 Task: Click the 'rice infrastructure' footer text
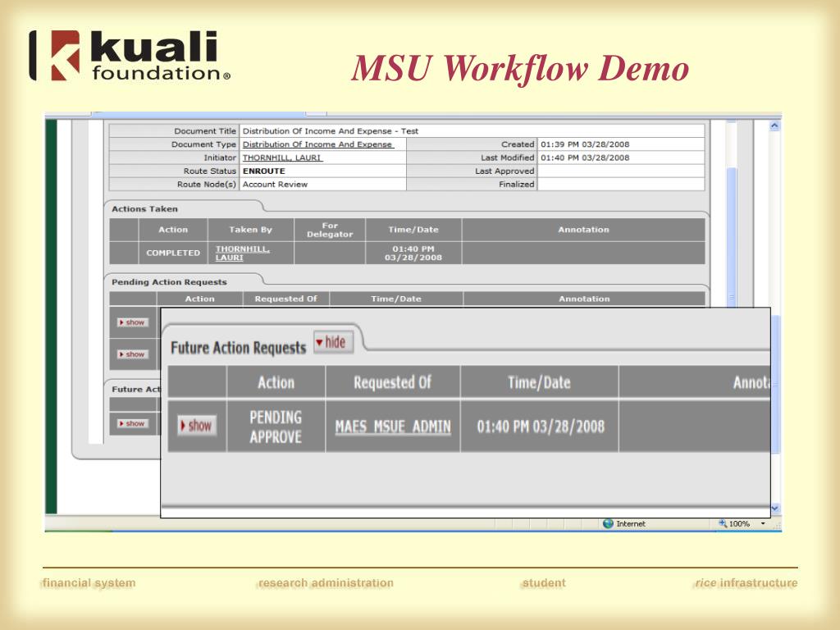point(746,583)
